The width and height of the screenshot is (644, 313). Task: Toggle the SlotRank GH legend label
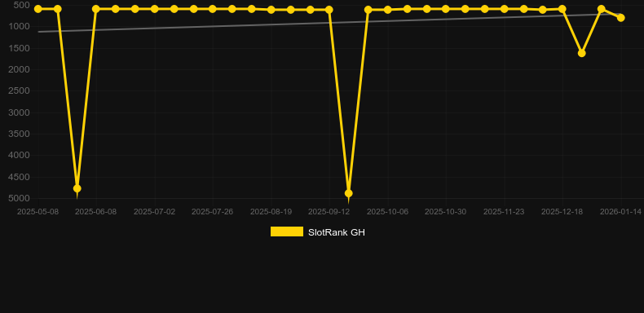click(337, 232)
